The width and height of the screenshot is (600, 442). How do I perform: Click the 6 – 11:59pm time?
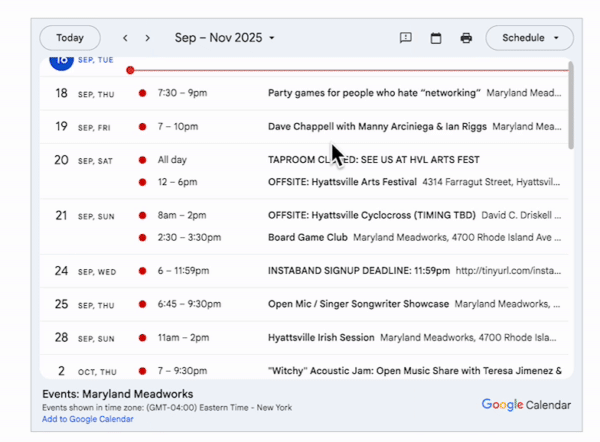(183, 271)
